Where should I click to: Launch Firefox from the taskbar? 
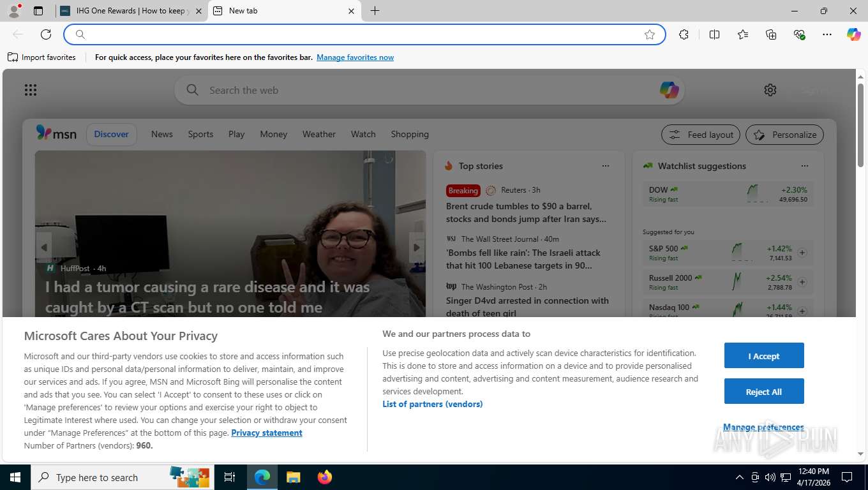click(325, 477)
